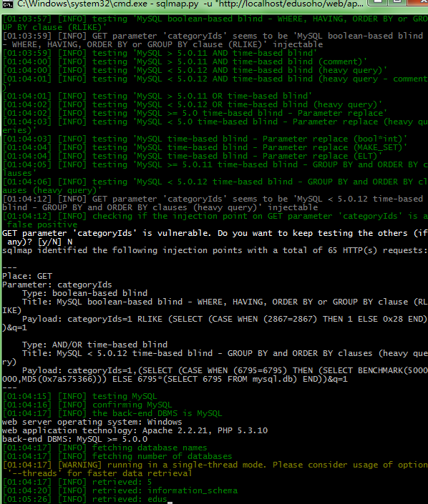Select the '[01:03:57]' timestamp
Viewport: 428px width, 504px height.
27,19
